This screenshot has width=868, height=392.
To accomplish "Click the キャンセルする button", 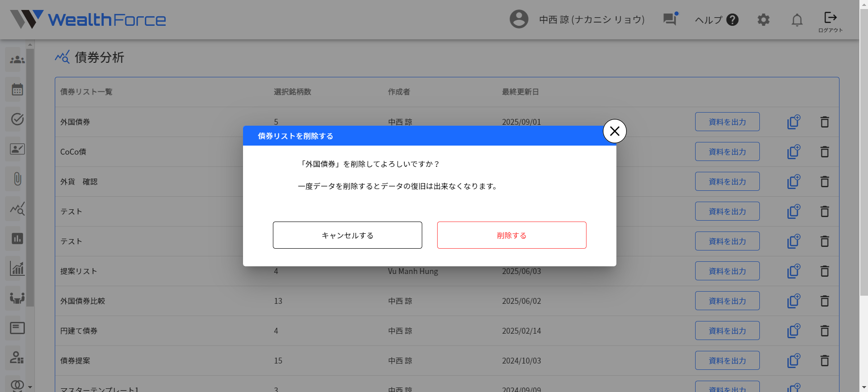I will (x=348, y=235).
